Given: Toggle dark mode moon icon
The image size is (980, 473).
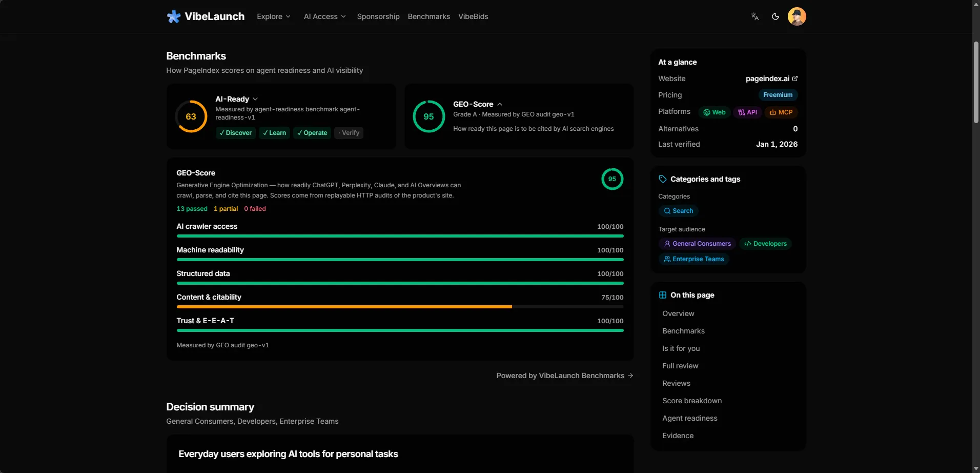Looking at the screenshot, I should [775, 16].
